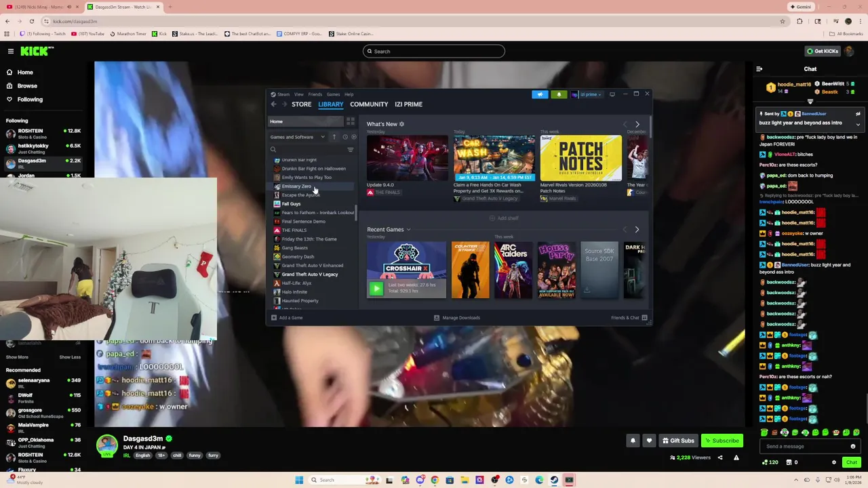Image resolution: width=868 pixels, height=488 pixels.
Task: Open What's New settings gear icon
Action: [401, 124]
